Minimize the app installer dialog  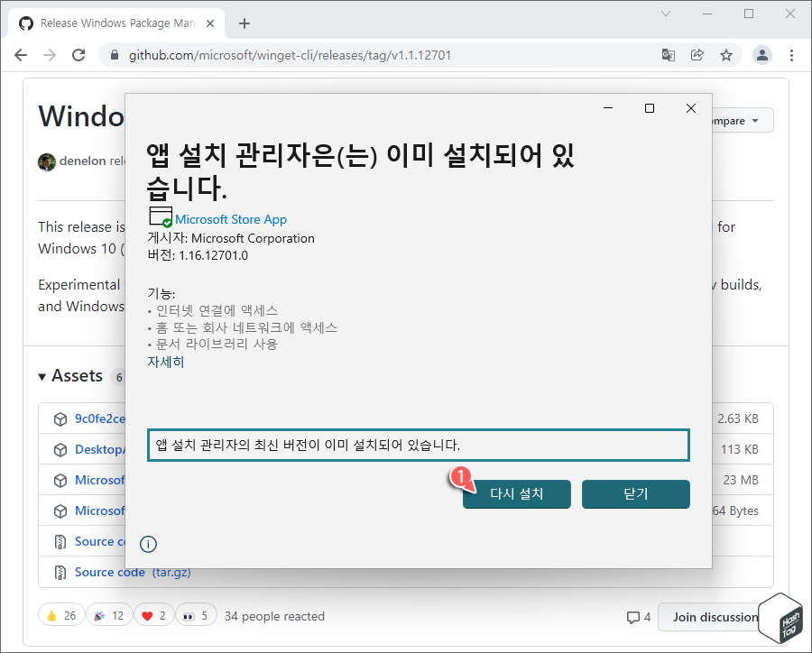pos(608,107)
